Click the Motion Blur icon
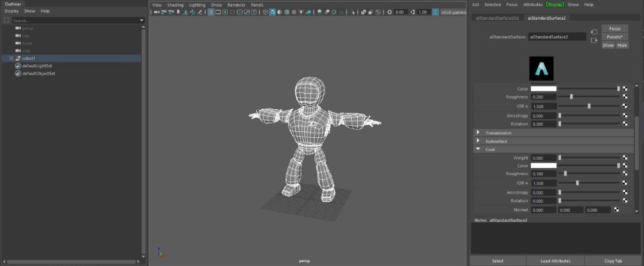 point(327,13)
